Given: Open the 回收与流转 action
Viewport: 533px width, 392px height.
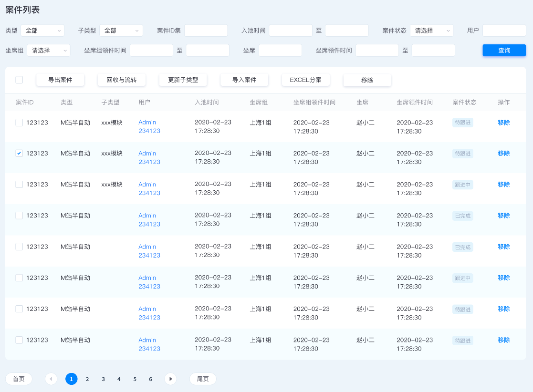Looking at the screenshot, I should [122, 80].
